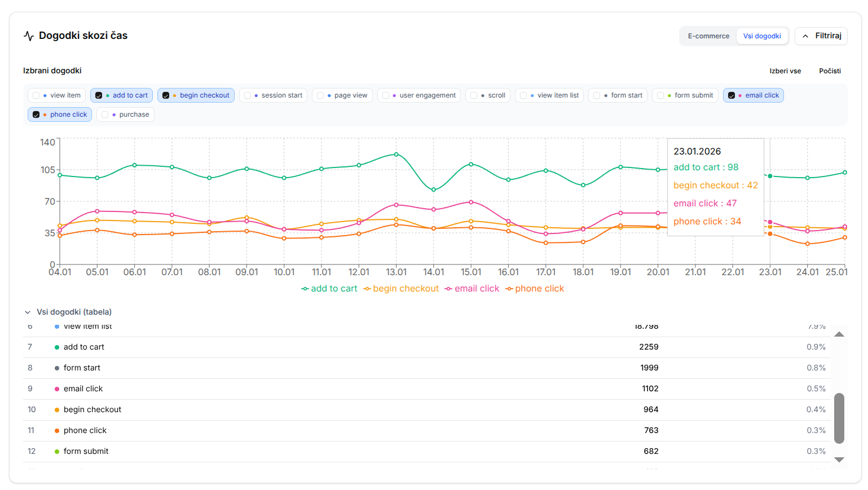Image resolution: width=868 pixels, height=490 pixels.
Task: Click the table's vertical scrollbar thumb
Action: coord(839,418)
